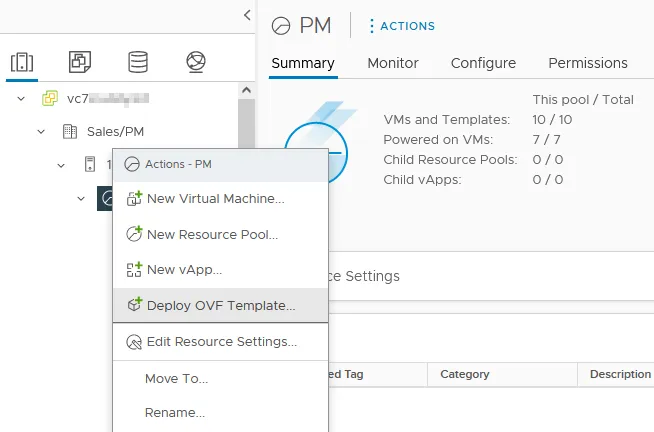Click the host icon under Sales/PM
This screenshot has height=432, width=654.
click(x=89, y=164)
